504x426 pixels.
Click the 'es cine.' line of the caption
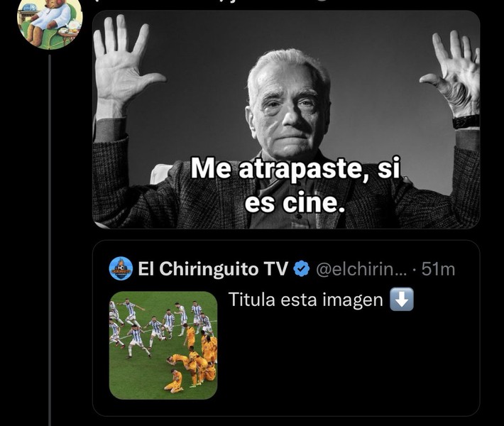pos(295,202)
